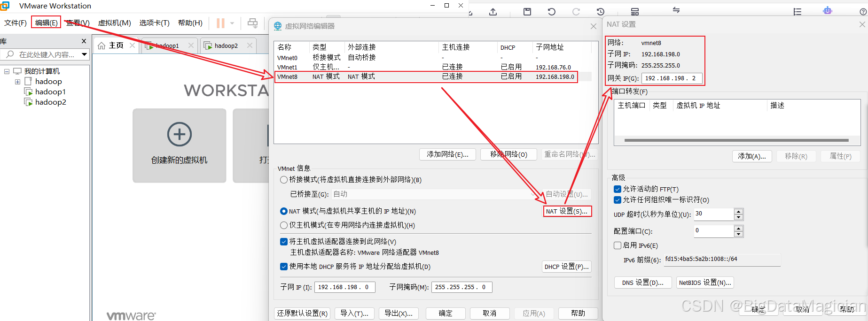Image resolution: width=868 pixels, height=321 pixels.
Task: Open the pause button dropdown arrow
Action: 232,23
